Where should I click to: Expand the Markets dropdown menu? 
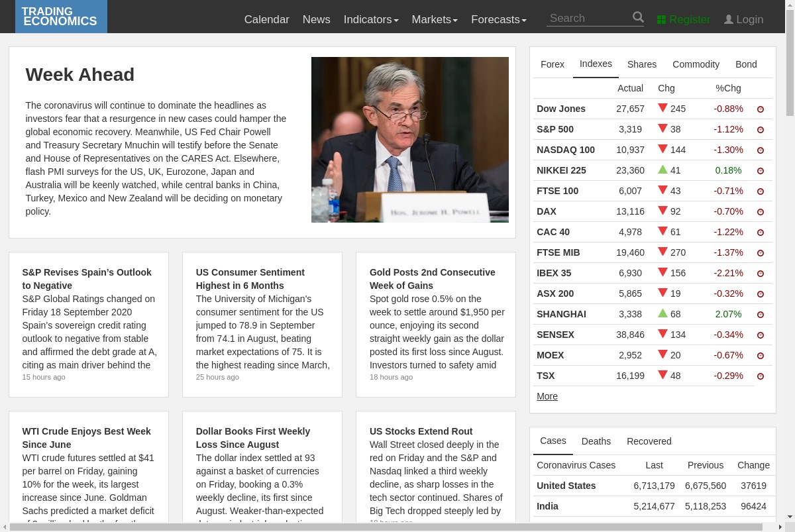click(435, 20)
